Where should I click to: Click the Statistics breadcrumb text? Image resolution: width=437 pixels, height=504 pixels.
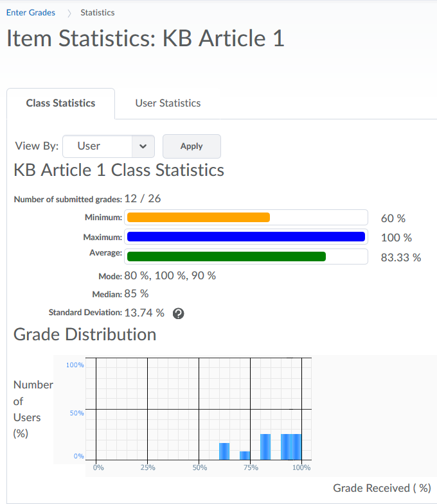(x=98, y=13)
